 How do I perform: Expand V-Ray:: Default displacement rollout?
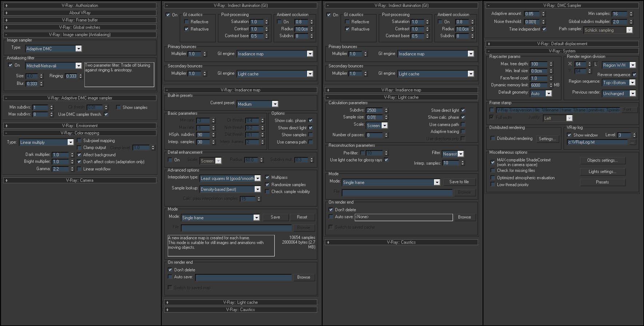(562, 44)
